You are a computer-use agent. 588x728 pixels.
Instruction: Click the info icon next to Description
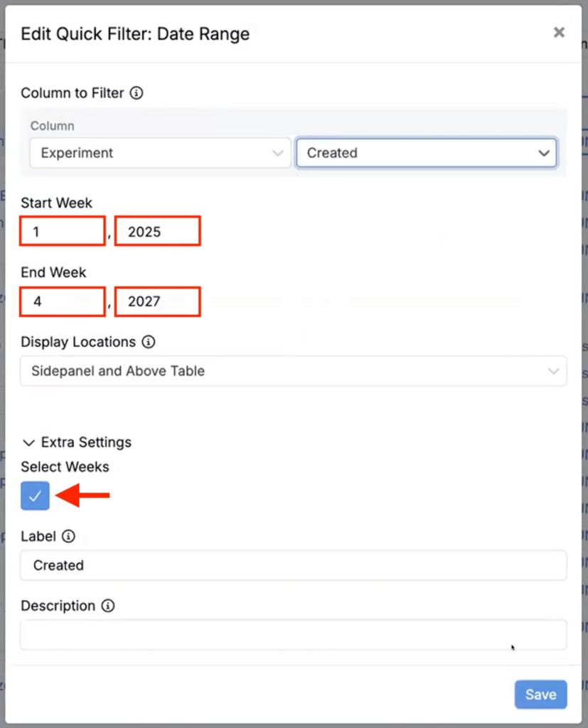(x=108, y=606)
